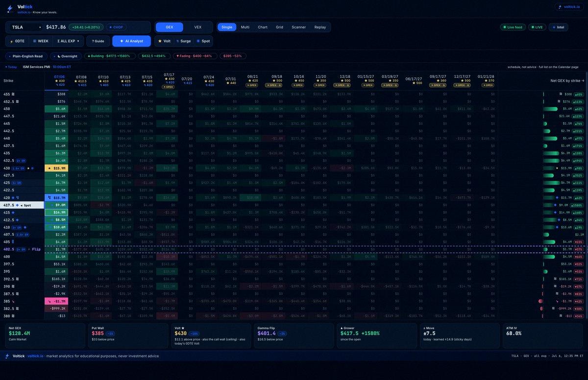Click the diamond icon on strike 412.5
The height and width of the screenshot is (380, 588).
click(x=17, y=220)
